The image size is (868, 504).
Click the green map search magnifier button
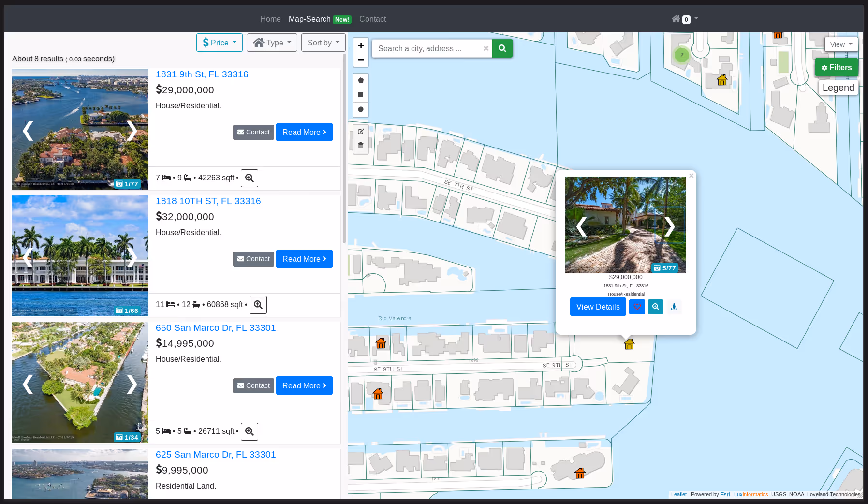502,48
